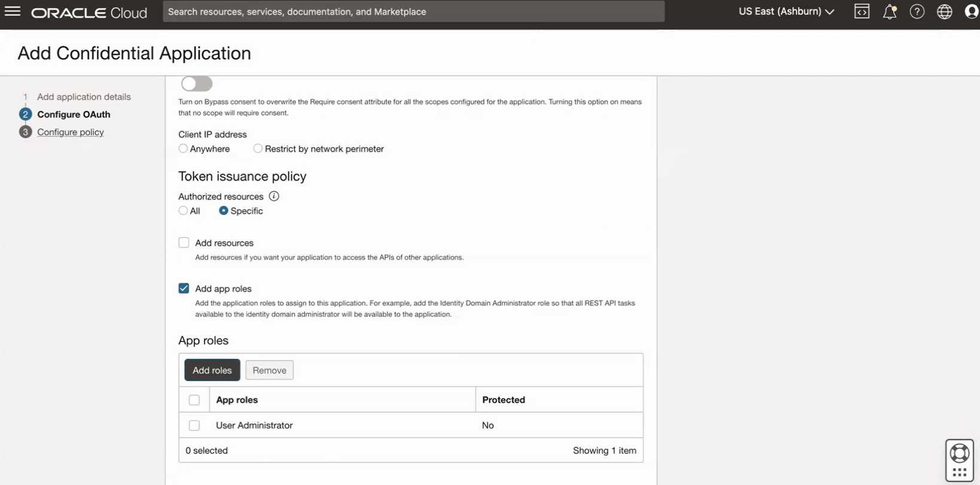Viewport: 980px width, 485px height.
Task: Select Specific authorized resources
Action: [x=224, y=211]
